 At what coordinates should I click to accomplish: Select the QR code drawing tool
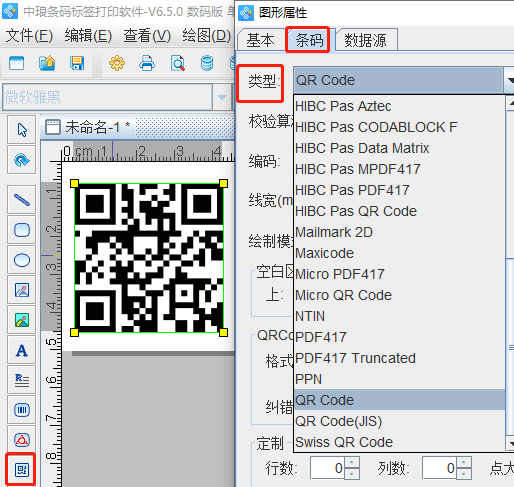22,470
